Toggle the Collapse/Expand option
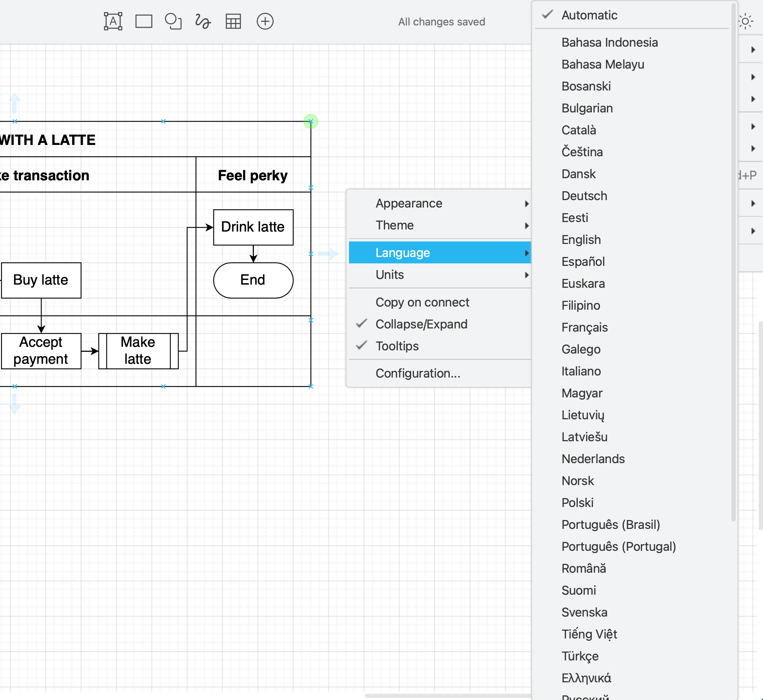The width and height of the screenshot is (763, 700). 421,324
